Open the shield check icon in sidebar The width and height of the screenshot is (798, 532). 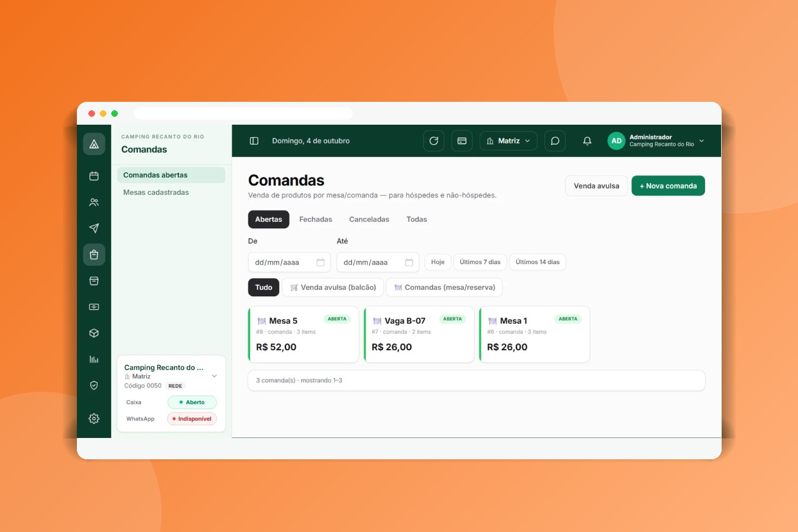click(94, 385)
